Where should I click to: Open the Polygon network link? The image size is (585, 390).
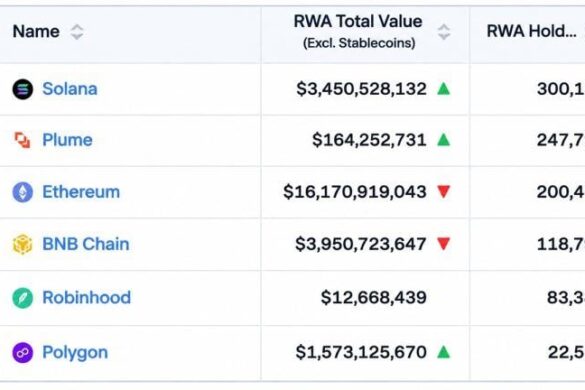coord(75,353)
